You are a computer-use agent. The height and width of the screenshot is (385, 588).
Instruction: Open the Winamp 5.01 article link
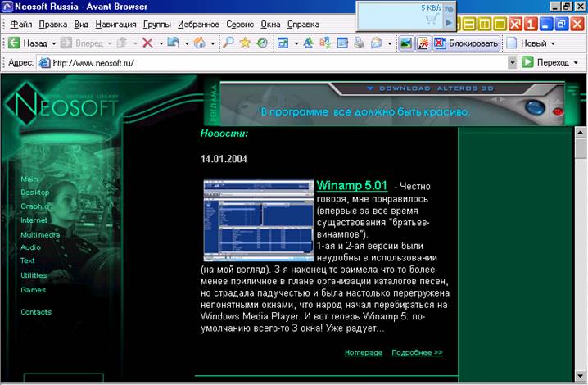(352, 185)
